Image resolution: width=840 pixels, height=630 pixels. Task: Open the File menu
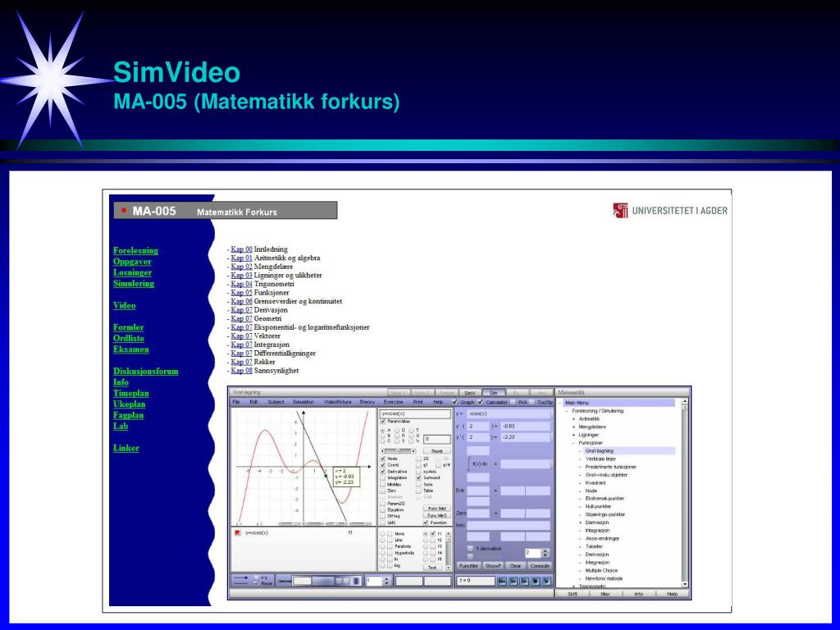[x=236, y=402]
